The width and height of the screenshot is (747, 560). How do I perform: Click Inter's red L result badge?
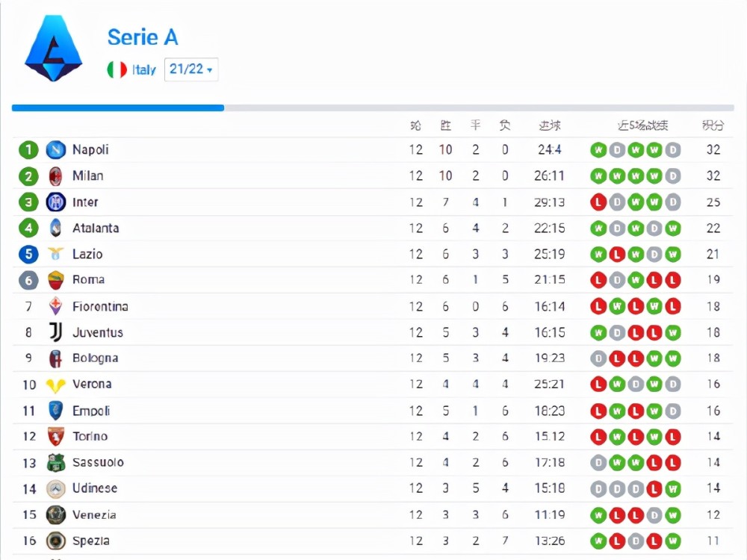click(x=598, y=202)
